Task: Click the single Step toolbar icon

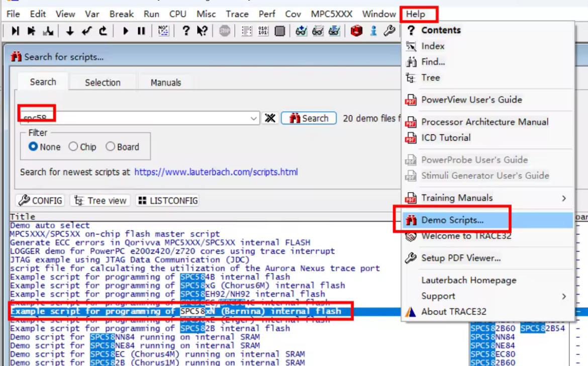Action: [15, 31]
